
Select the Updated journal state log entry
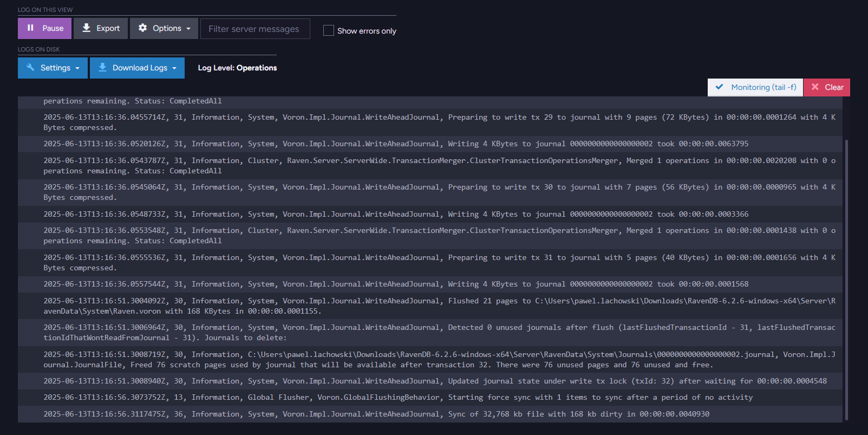click(x=430, y=381)
